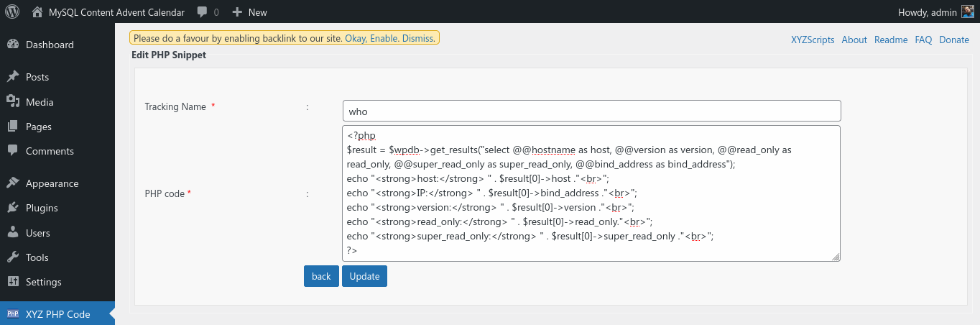This screenshot has width=980, height=325.
Task: Click the Pages sidebar icon
Action: pos(13,127)
